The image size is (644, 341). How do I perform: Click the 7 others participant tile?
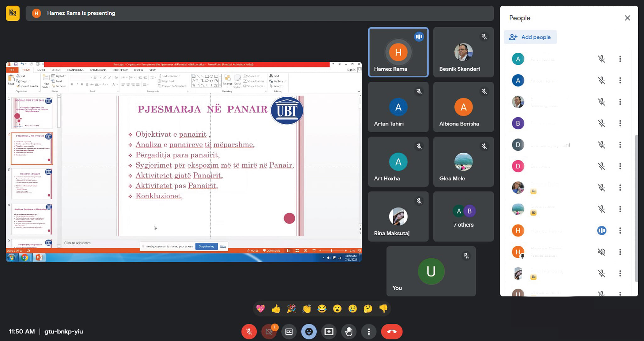point(463,217)
